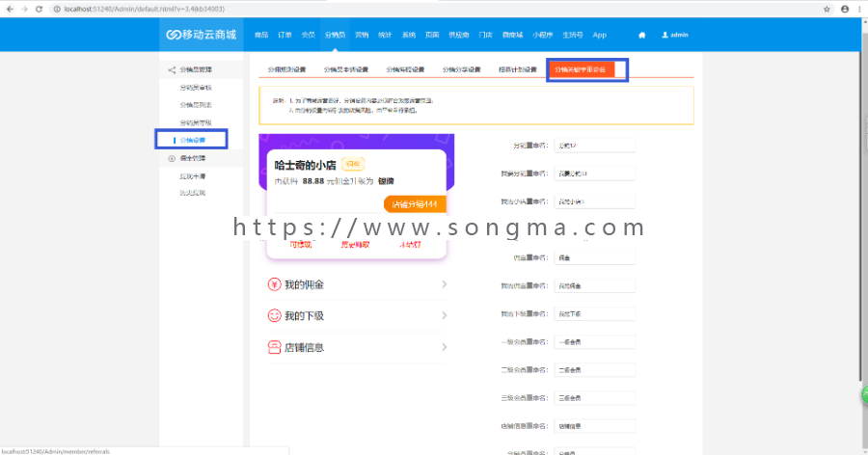This screenshot has height=455, width=868.
Task: Open the 门店 top menu
Action: (x=485, y=35)
